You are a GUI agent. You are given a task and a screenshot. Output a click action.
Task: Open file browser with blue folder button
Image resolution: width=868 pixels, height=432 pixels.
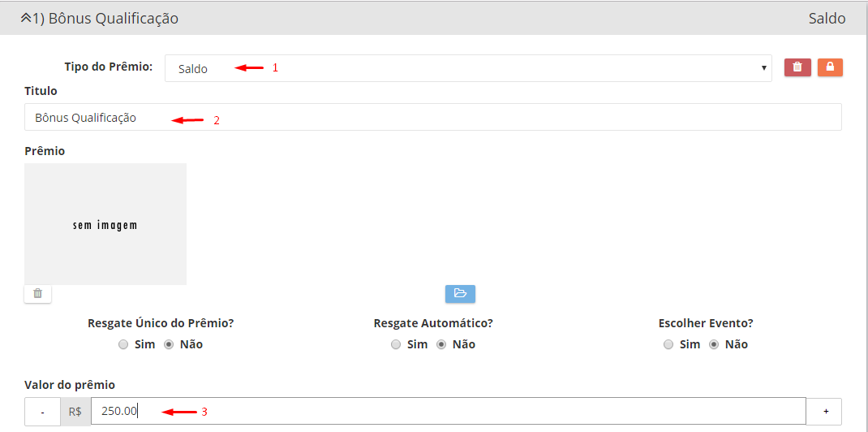(460, 293)
